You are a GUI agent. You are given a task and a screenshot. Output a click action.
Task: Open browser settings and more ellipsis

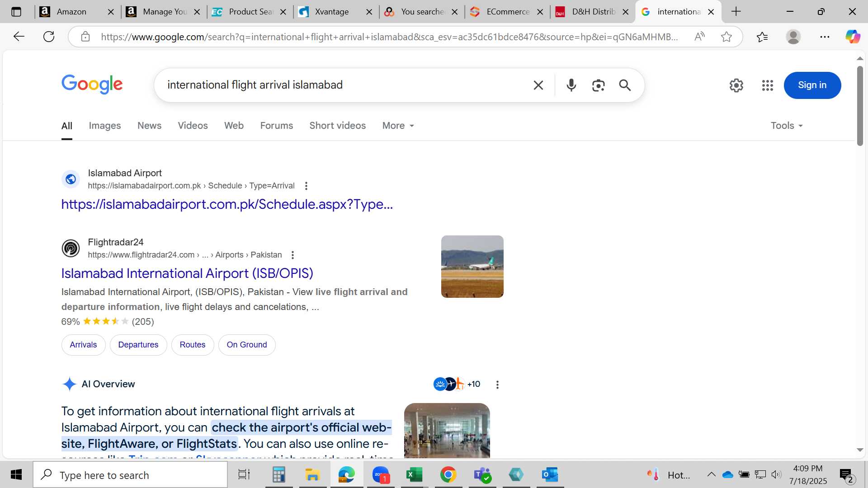pos(825,37)
